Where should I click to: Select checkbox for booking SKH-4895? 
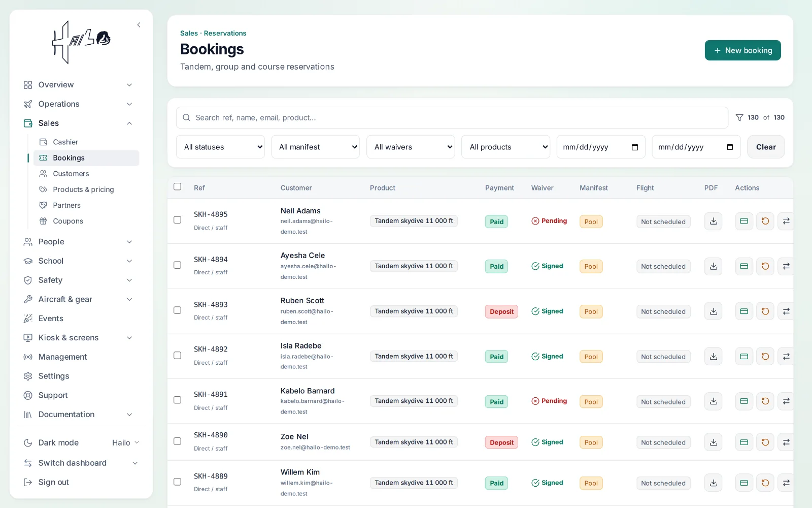point(177,220)
